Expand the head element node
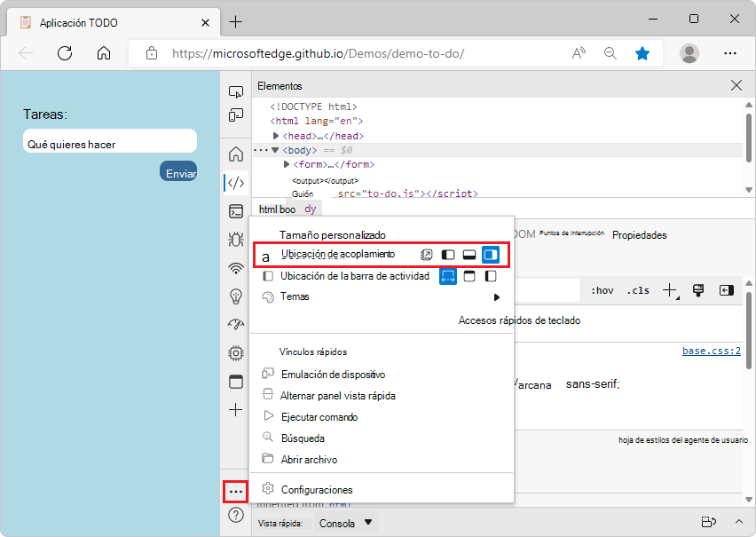Screen dimensions: 756x537 [x=276, y=136]
